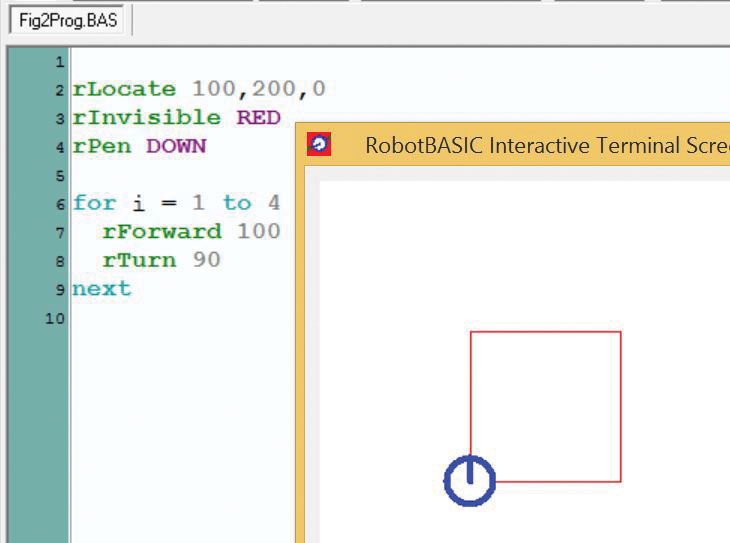Viewport: 730px width, 543px height.
Task: Click the RobotBASIC terminal window icon
Action: [319, 144]
